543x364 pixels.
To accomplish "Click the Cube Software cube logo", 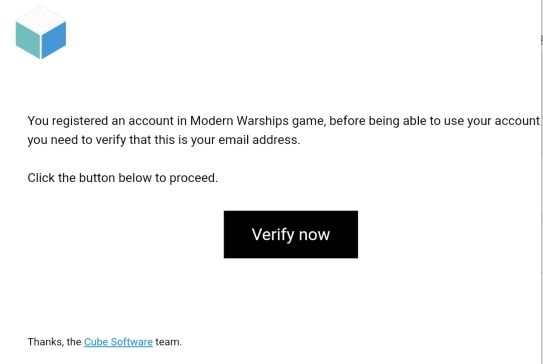I will point(41,33).
